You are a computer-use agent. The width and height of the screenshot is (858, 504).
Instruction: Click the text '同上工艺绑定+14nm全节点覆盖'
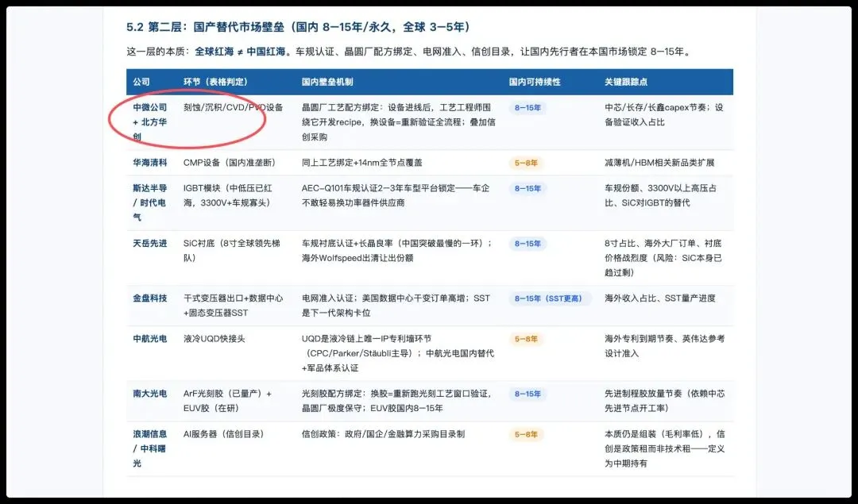[x=361, y=163]
